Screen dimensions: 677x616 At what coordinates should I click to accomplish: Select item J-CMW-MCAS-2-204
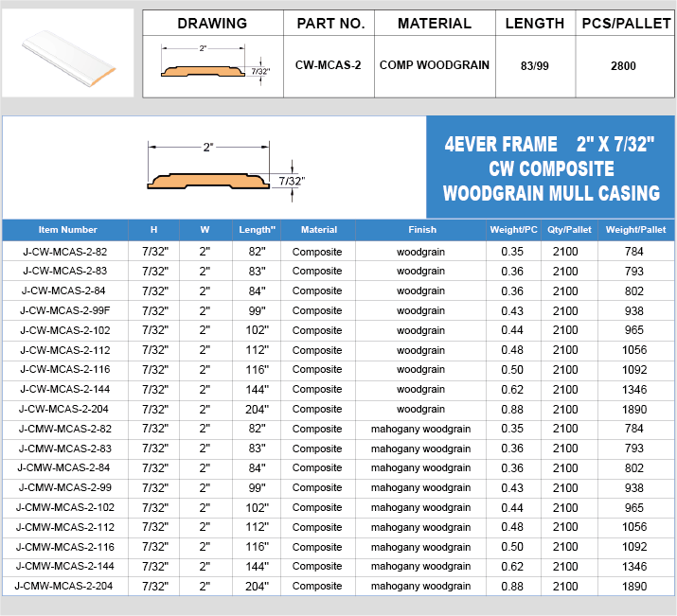click(x=63, y=586)
